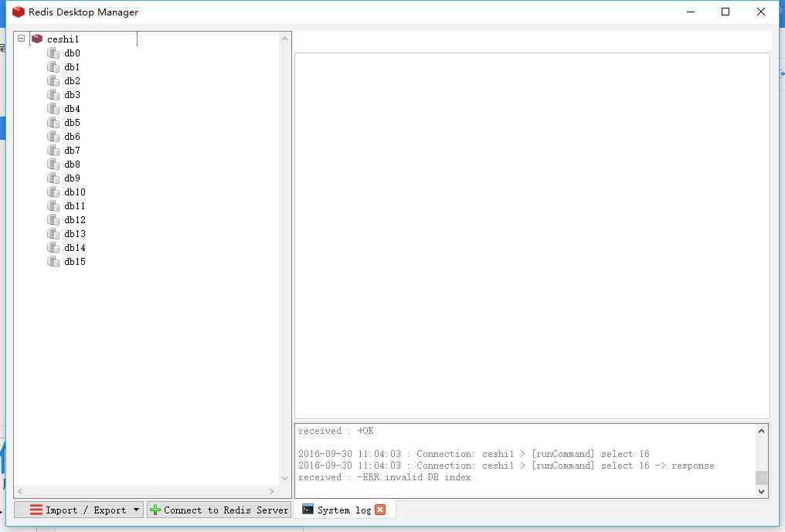The image size is (785, 532).
Task: Maximize the Redis Desktop Manager window
Action: click(726, 12)
